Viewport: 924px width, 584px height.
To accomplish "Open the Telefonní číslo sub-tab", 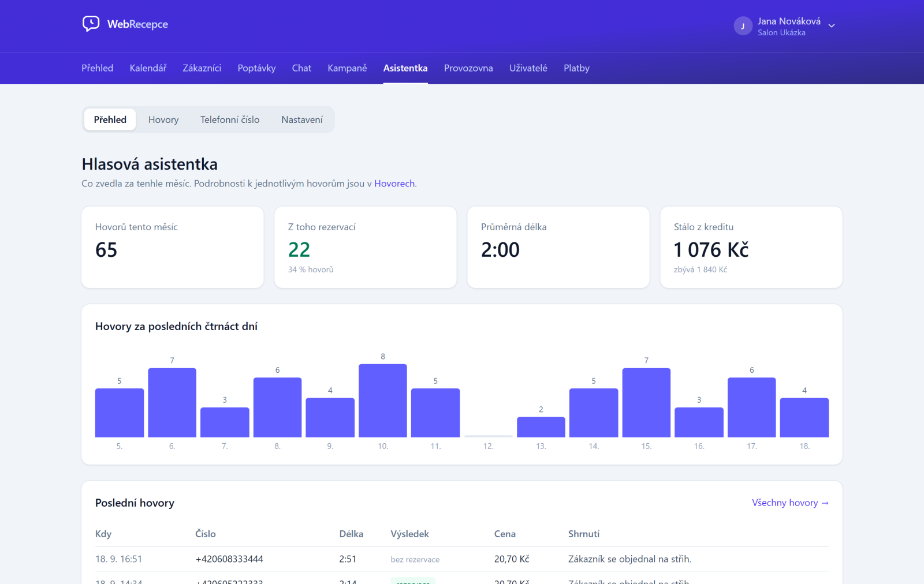I will pos(230,119).
